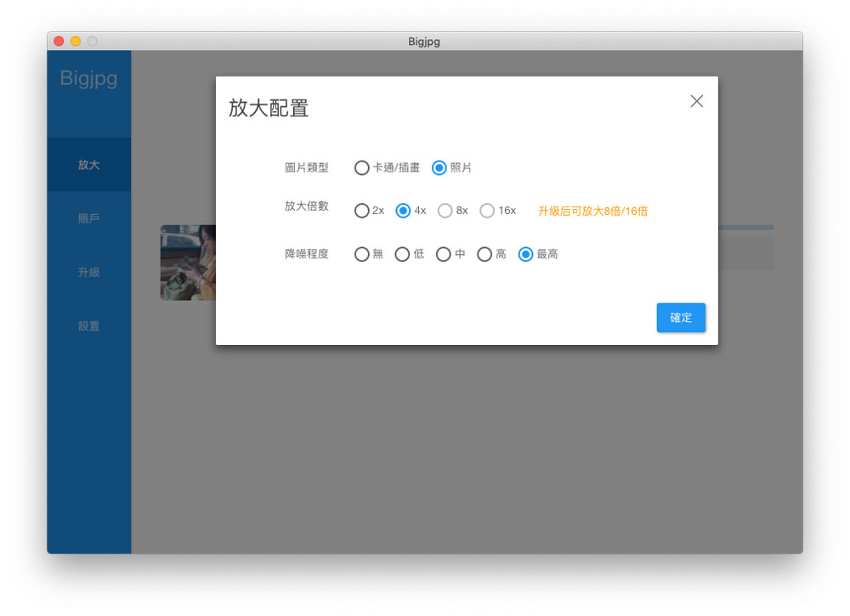The image size is (850, 616).
Task: Pick the 16x upscale option
Action: (x=487, y=211)
